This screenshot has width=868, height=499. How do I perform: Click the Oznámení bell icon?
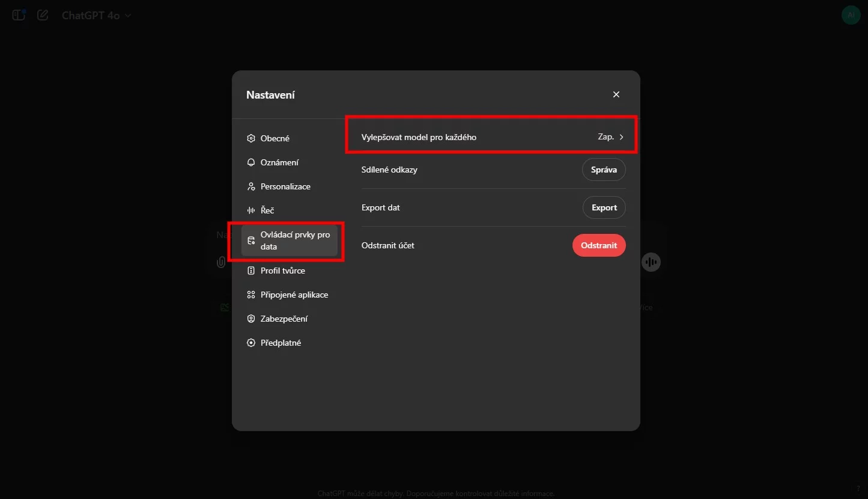point(251,162)
